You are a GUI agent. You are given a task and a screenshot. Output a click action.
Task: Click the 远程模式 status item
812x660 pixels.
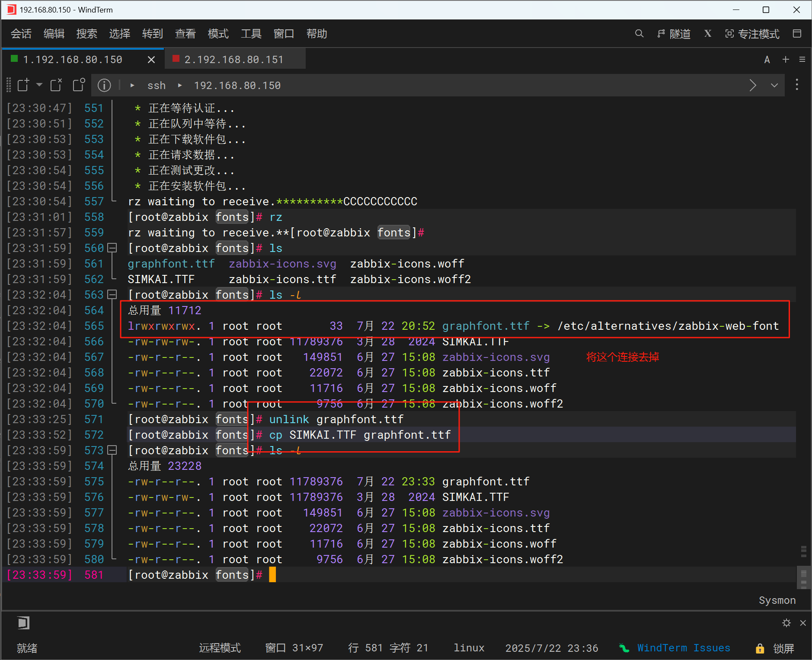click(x=220, y=648)
